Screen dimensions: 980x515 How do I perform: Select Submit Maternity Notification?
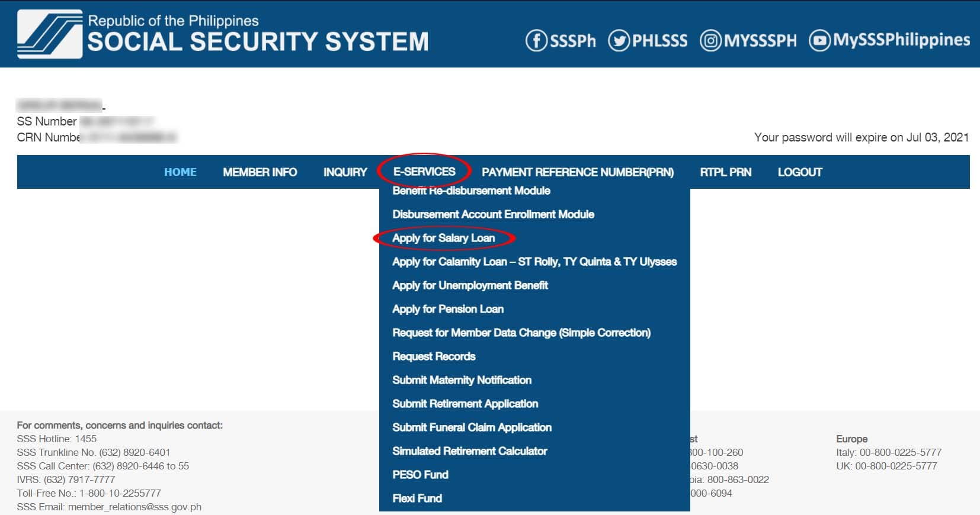click(462, 380)
